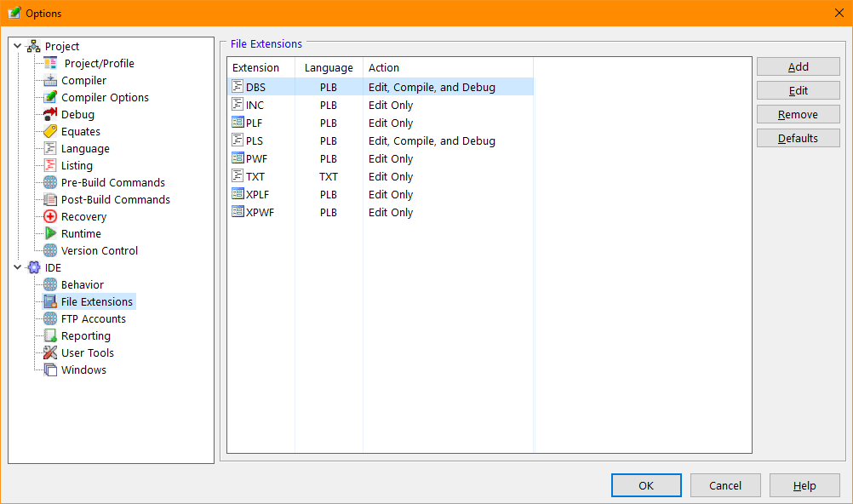Screen dimensions: 853x504
Task: Collapse the IDE tree branch
Action: click(x=17, y=267)
